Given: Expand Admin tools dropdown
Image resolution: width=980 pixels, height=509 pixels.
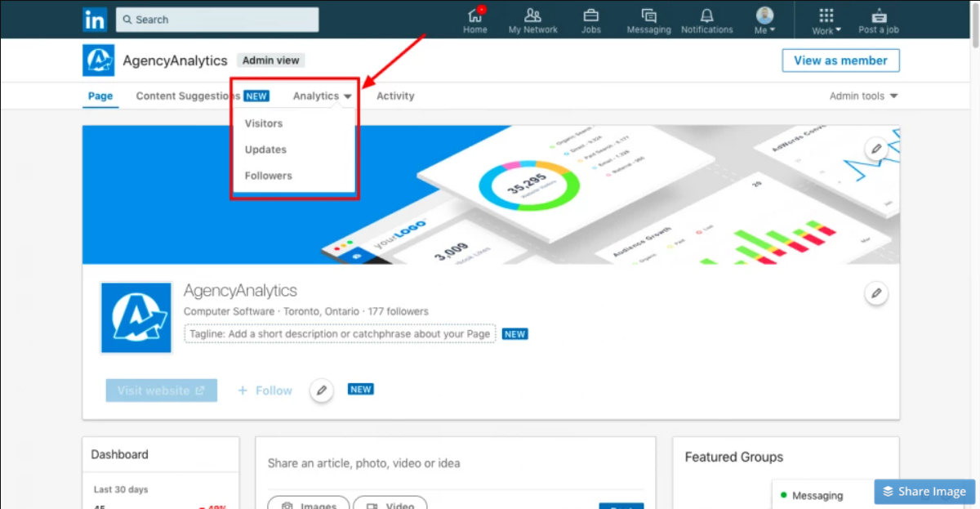Looking at the screenshot, I should point(863,96).
